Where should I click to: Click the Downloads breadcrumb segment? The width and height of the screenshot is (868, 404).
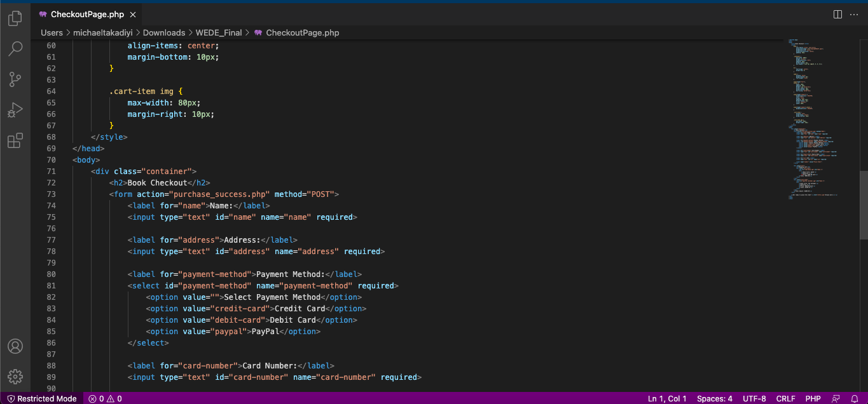coord(164,32)
